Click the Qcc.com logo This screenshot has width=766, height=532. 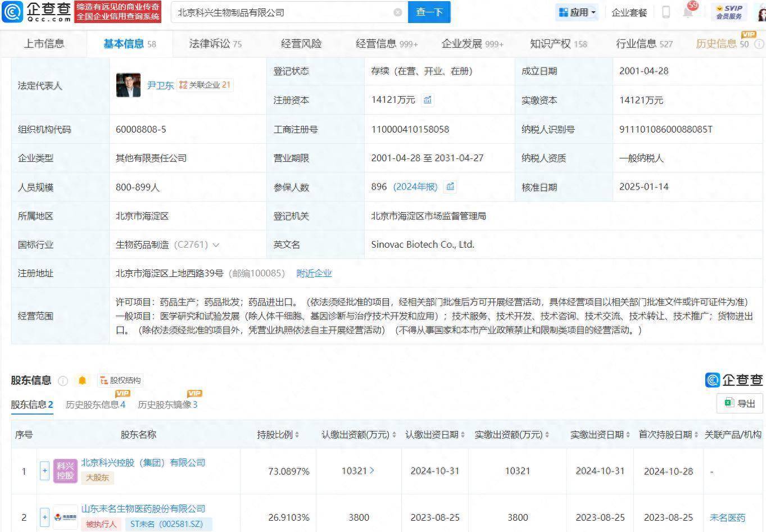pyautogui.click(x=37, y=12)
